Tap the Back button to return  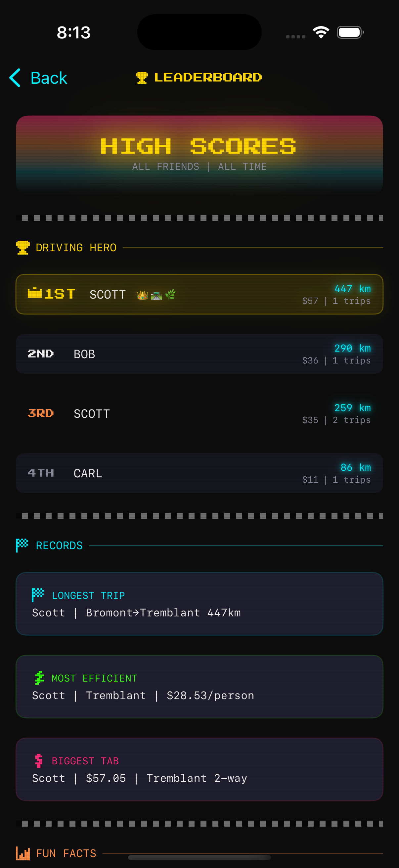click(x=38, y=77)
